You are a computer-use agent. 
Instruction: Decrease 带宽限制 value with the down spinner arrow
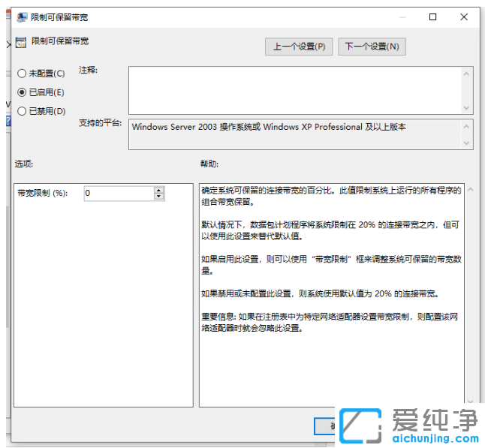coord(158,197)
